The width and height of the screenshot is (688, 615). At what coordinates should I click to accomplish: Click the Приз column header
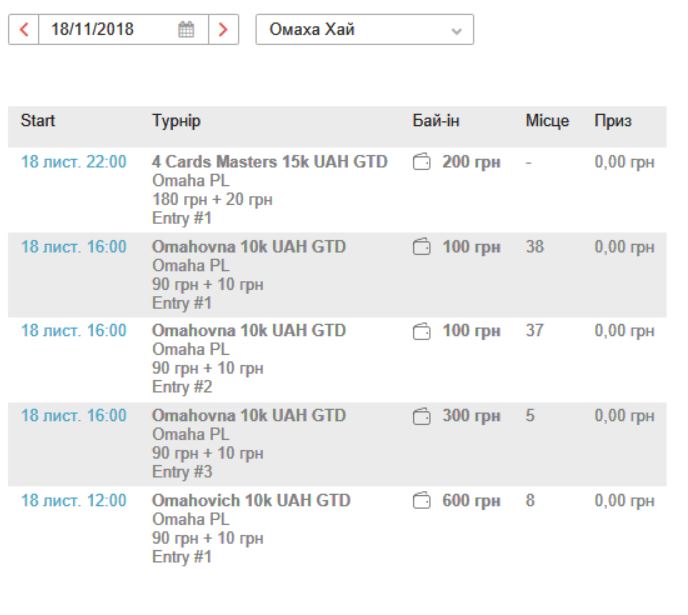pyautogui.click(x=612, y=121)
